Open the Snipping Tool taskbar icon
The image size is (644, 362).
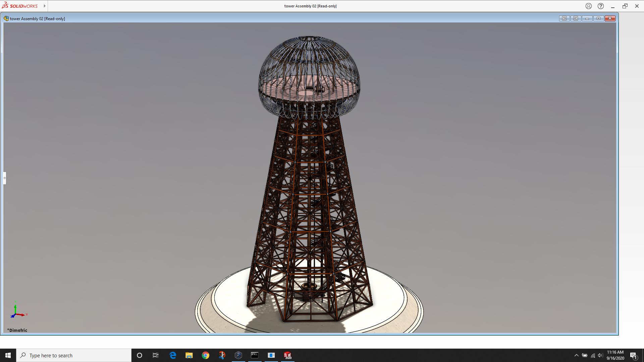tap(222, 355)
